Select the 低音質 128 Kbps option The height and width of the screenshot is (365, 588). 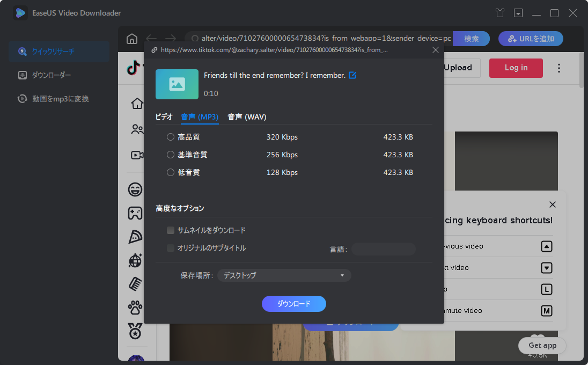[x=170, y=172]
